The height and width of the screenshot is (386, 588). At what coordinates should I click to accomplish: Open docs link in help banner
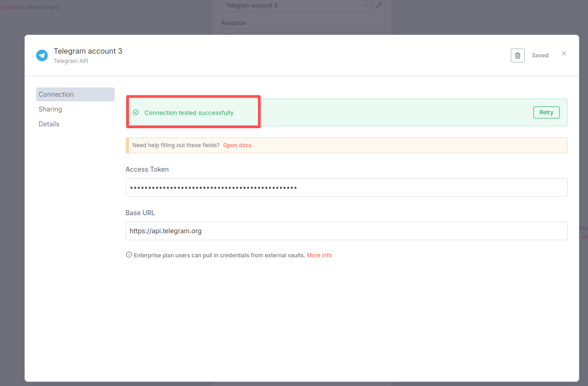tap(237, 145)
